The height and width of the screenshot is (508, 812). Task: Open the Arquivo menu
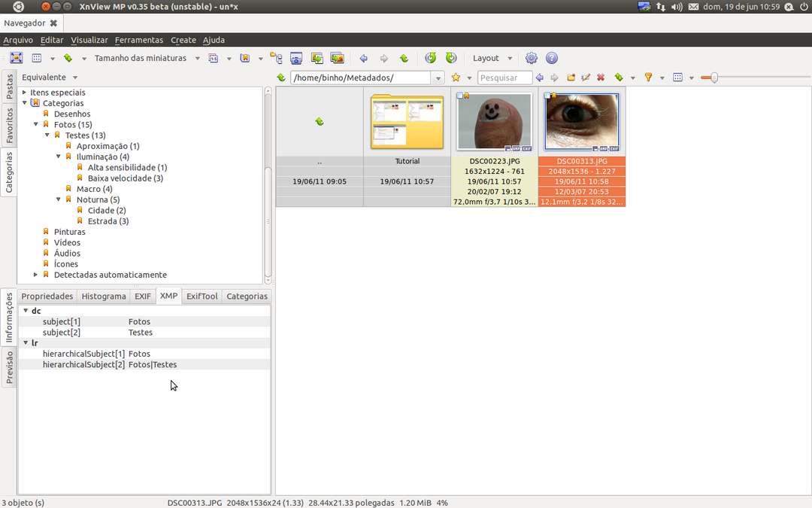click(x=18, y=40)
